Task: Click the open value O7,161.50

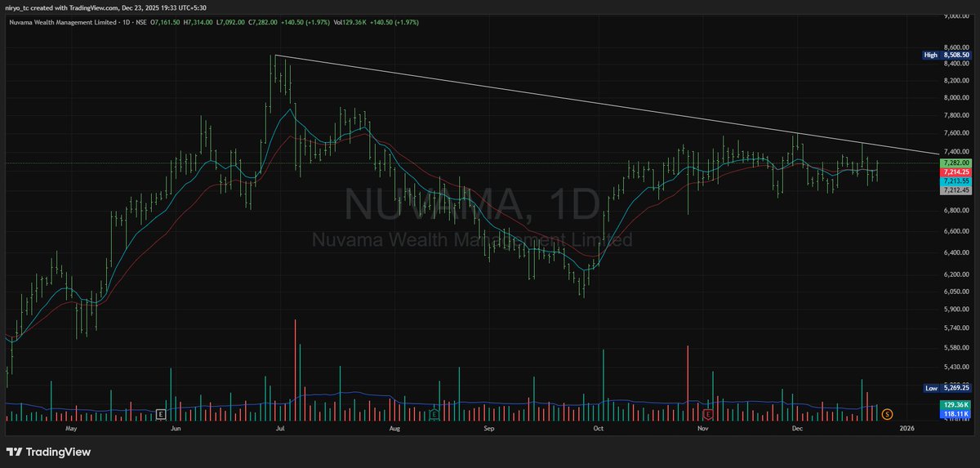Action: (x=165, y=22)
